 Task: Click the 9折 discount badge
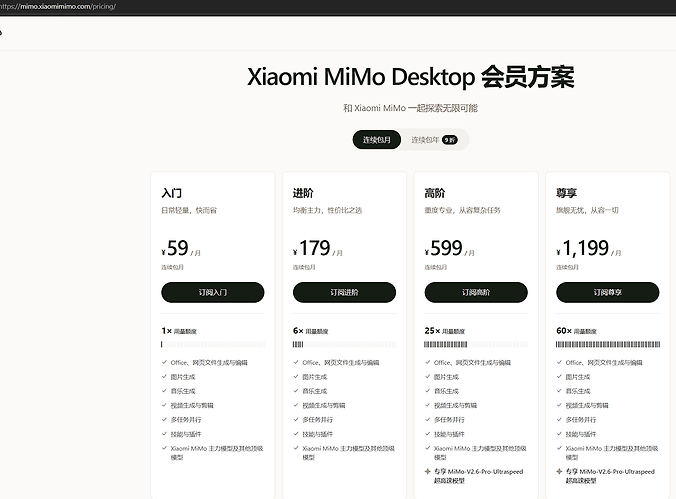[x=450, y=140]
